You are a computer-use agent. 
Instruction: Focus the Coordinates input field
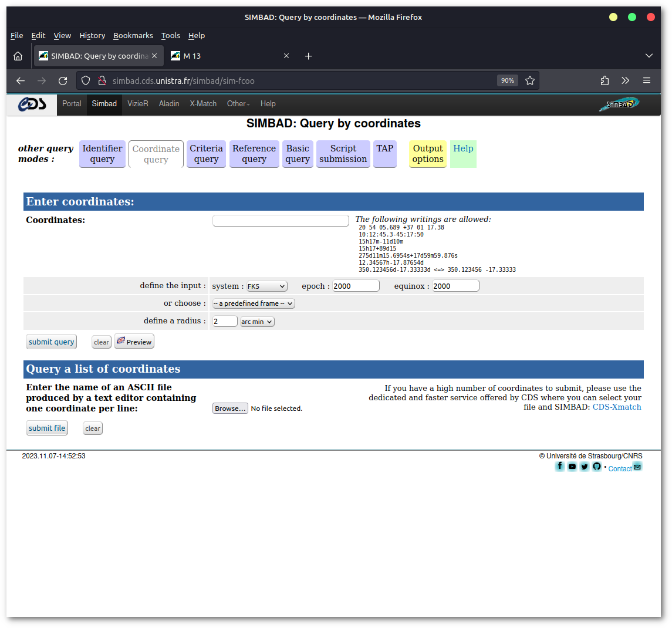[281, 221]
